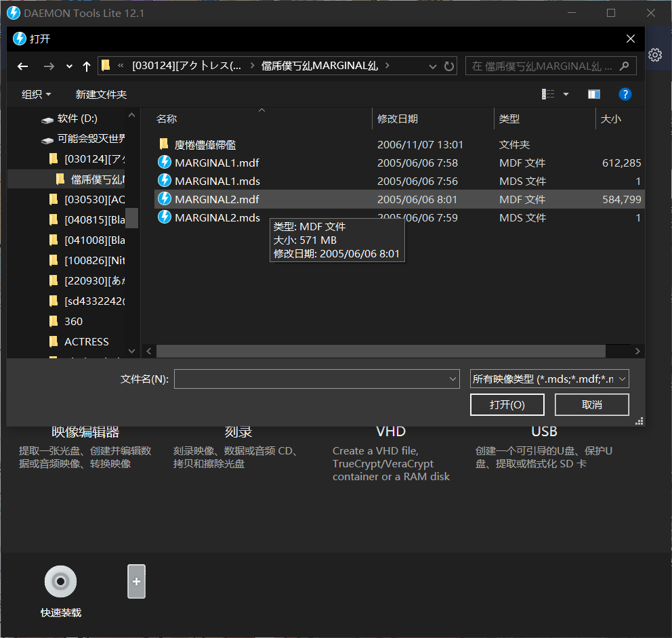Click the 取消 cancel button

(x=591, y=405)
